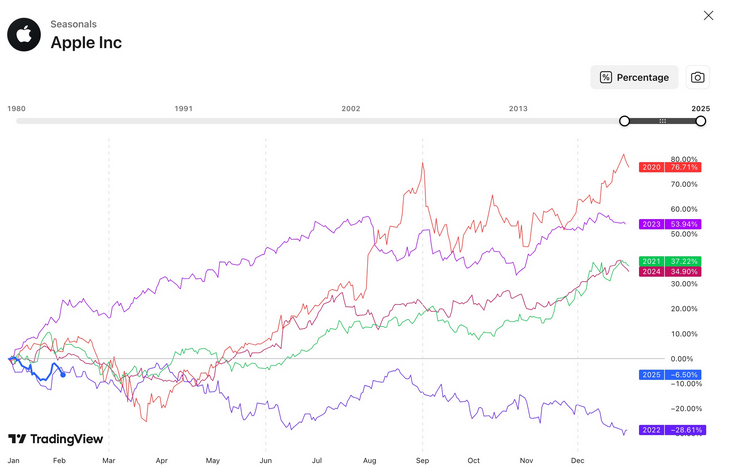Click the grip in the middle of the range slider
729x475 pixels.
662,121
